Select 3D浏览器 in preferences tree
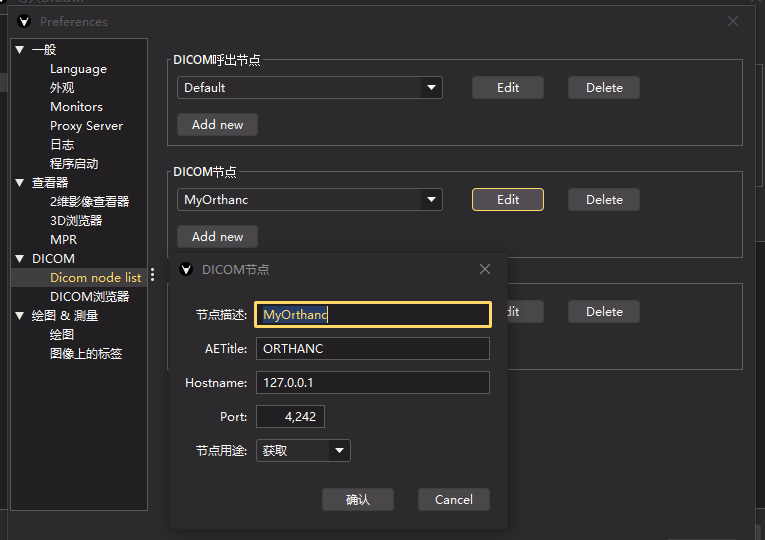The width and height of the screenshot is (765, 540). (76, 220)
